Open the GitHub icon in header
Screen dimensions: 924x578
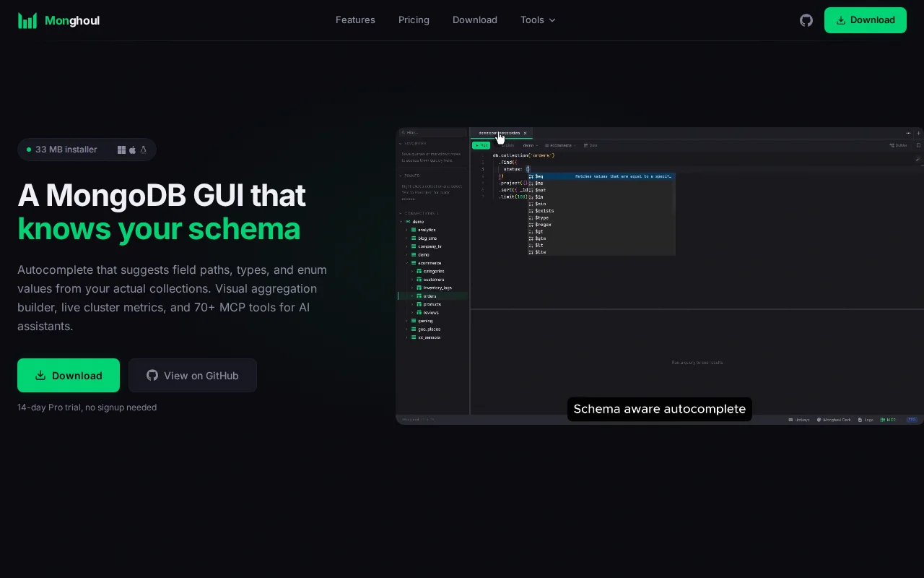point(806,20)
